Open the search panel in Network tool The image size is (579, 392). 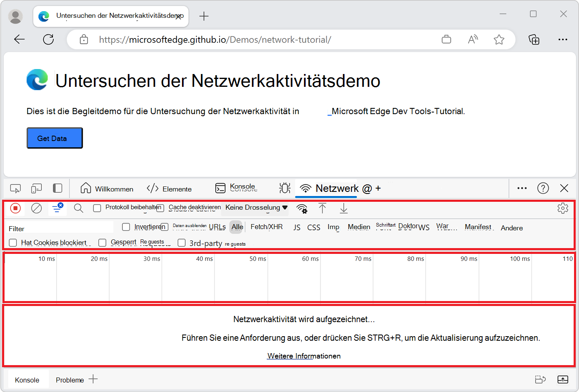coord(78,208)
